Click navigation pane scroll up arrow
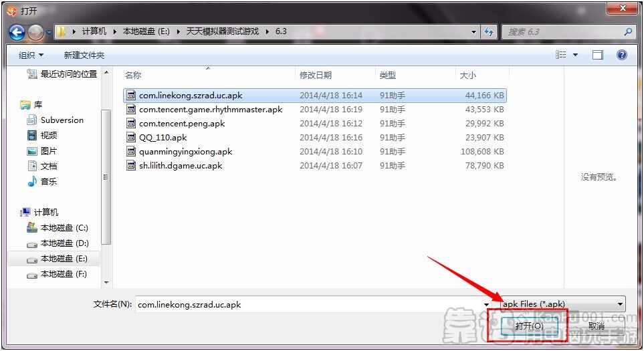Screen dimensions: 644x351 coord(106,73)
